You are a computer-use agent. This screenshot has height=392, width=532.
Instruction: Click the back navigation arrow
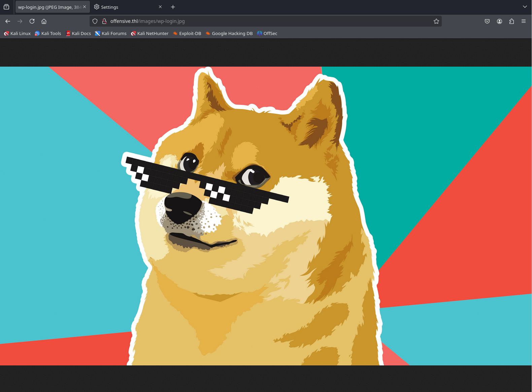point(8,21)
